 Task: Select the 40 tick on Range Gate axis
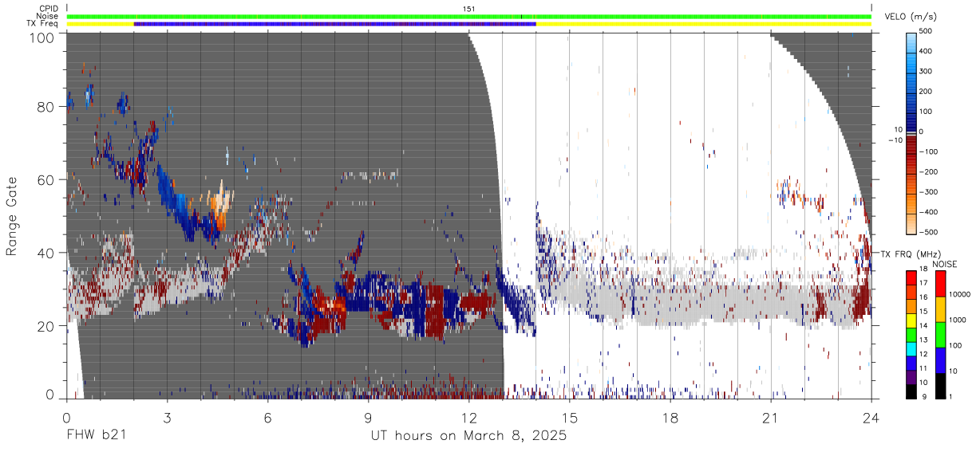[x=45, y=253]
